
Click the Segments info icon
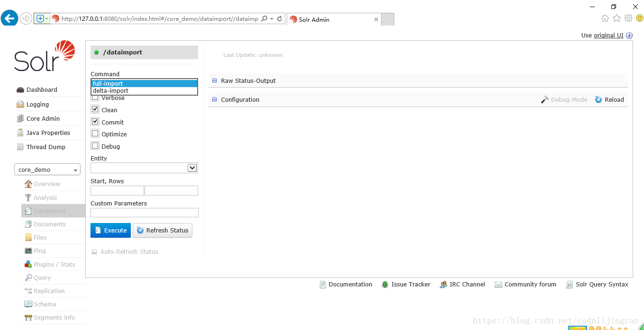[28, 317]
